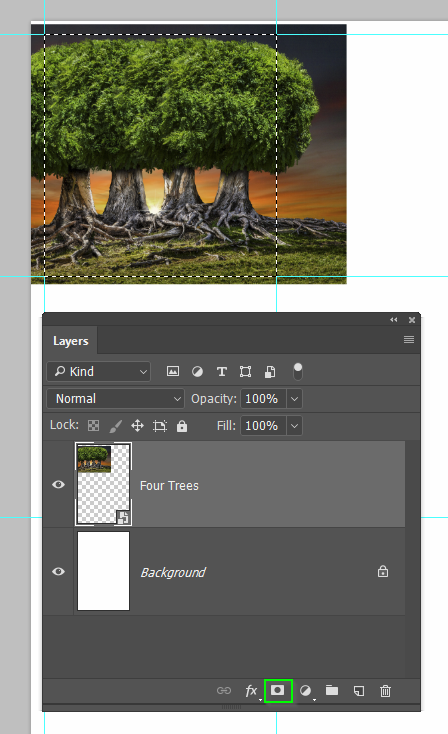Open the Kind filter dropdown
The width and height of the screenshot is (448, 734).
[99, 372]
